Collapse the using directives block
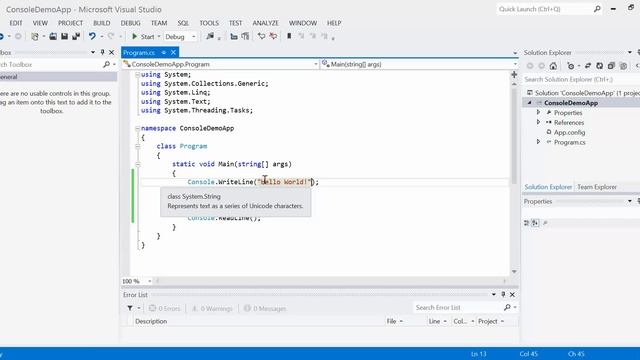640x360 pixels. 138,75
